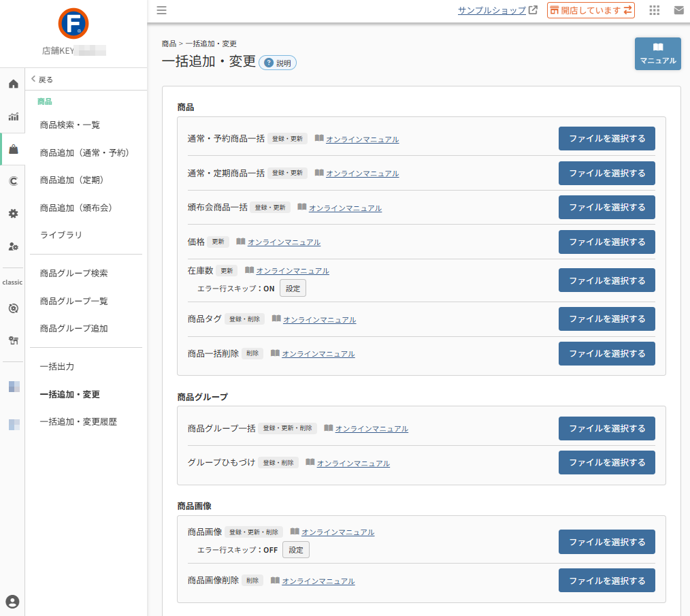The image size is (690, 616).
Task: Open the home icon in the sidebar
Action: coord(14,84)
